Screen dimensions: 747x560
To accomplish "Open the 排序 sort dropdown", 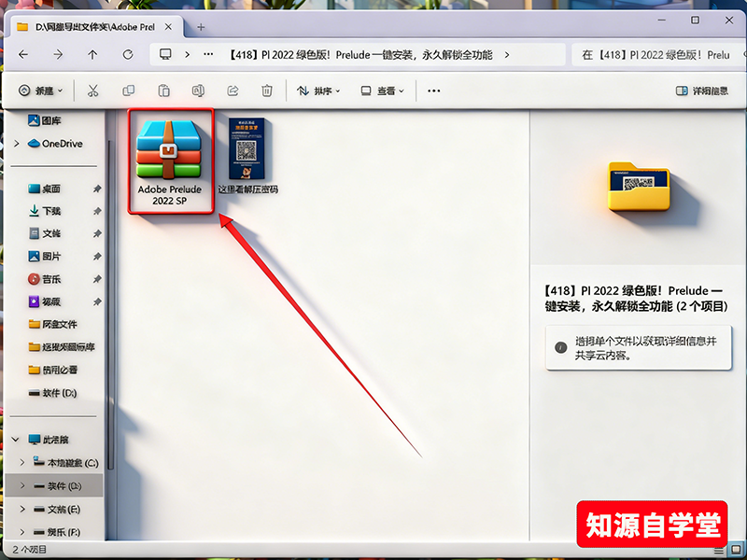I will 318,91.
